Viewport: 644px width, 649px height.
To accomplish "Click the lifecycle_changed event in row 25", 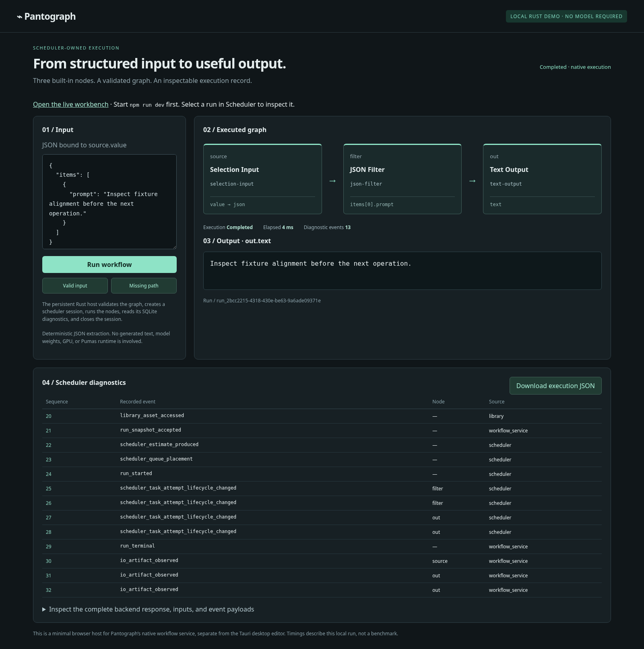I will (x=178, y=488).
